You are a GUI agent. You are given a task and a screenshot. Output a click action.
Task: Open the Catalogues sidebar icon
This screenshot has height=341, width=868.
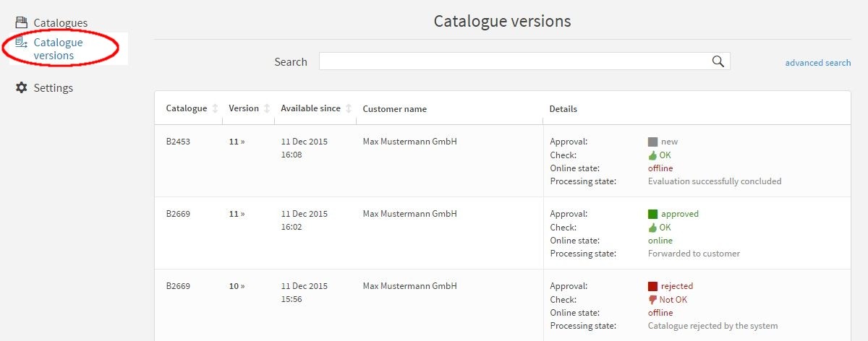pos(21,22)
